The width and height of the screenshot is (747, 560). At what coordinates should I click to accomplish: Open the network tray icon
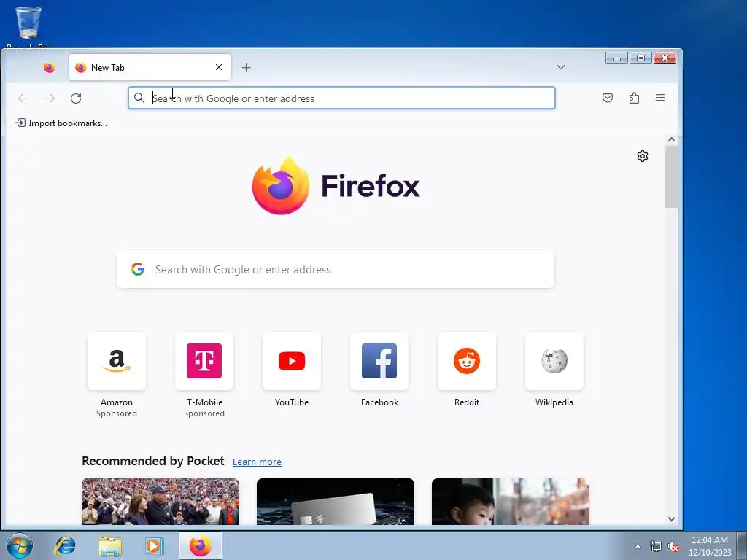coord(656,546)
